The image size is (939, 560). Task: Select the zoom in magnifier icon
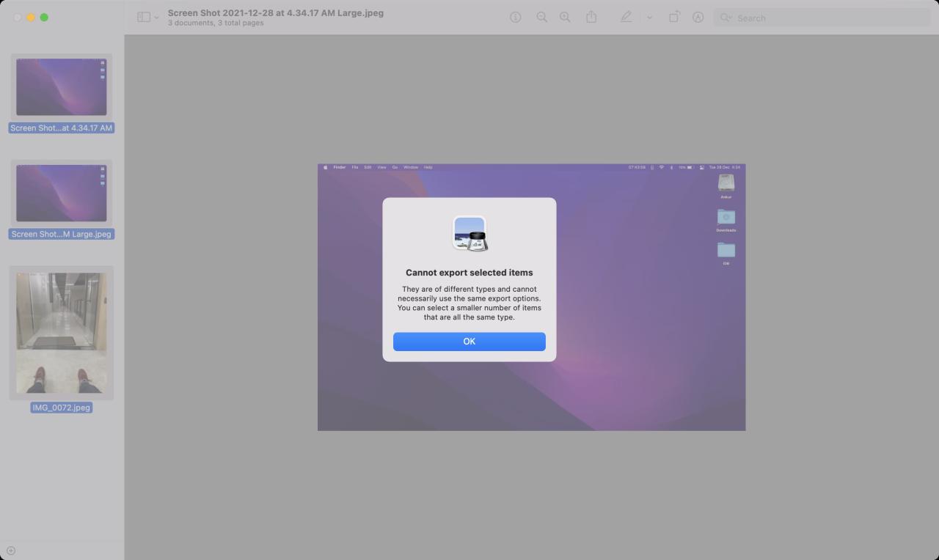coord(566,17)
